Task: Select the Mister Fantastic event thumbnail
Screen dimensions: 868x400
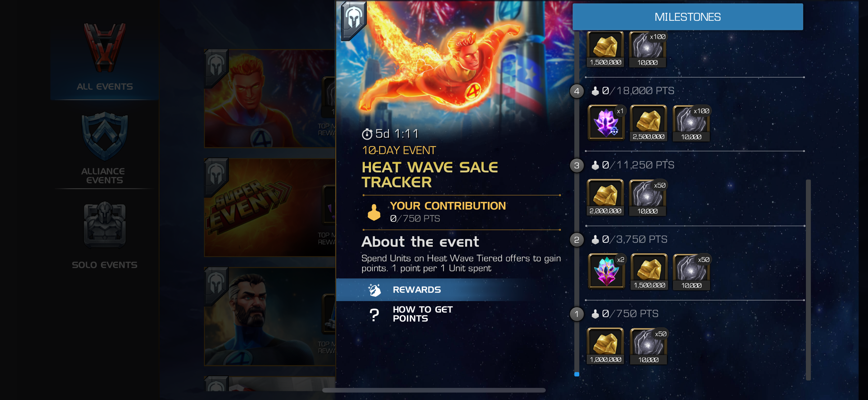Action: pos(270,317)
